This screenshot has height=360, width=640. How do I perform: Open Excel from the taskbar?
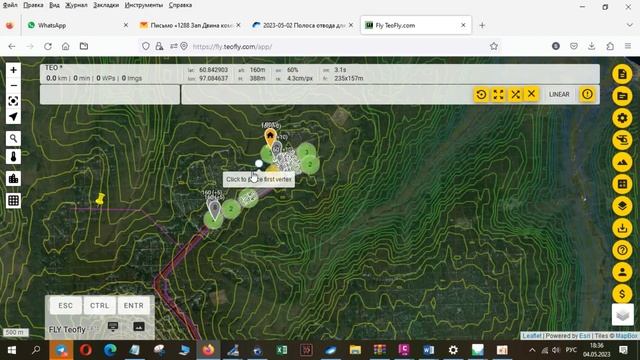[x=282, y=350]
